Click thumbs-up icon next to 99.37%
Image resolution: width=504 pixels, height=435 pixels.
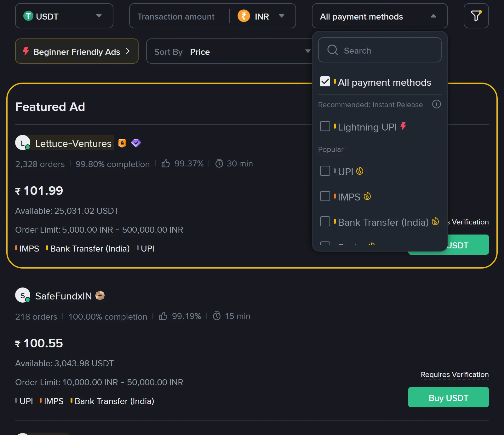click(x=166, y=163)
